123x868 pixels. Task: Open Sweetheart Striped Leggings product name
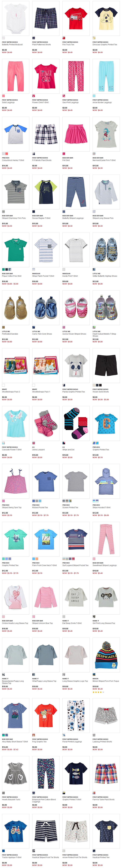click(x=104, y=565)
